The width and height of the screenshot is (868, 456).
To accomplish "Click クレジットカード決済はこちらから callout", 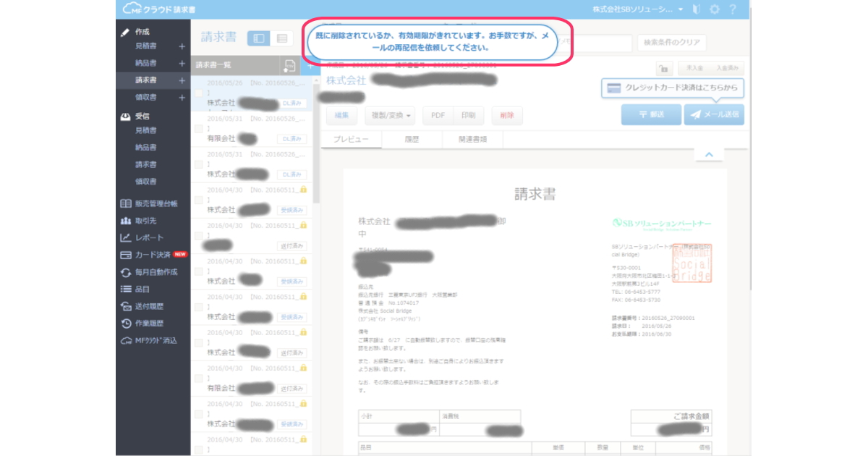I will [673, 88].
